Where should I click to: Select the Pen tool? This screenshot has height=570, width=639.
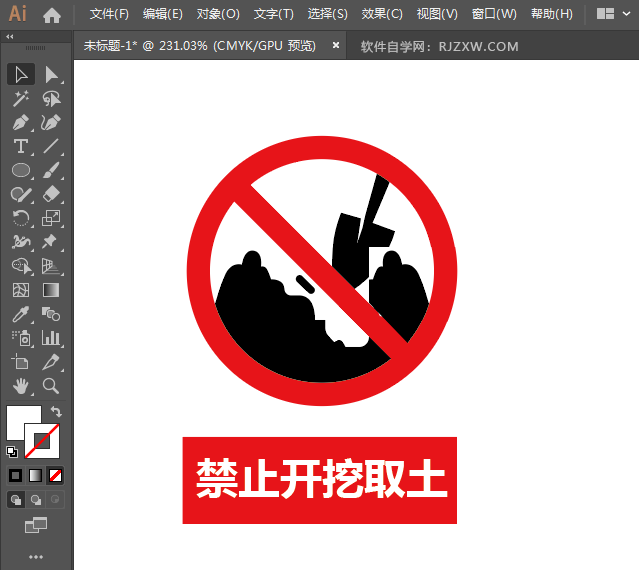[21, 122]
